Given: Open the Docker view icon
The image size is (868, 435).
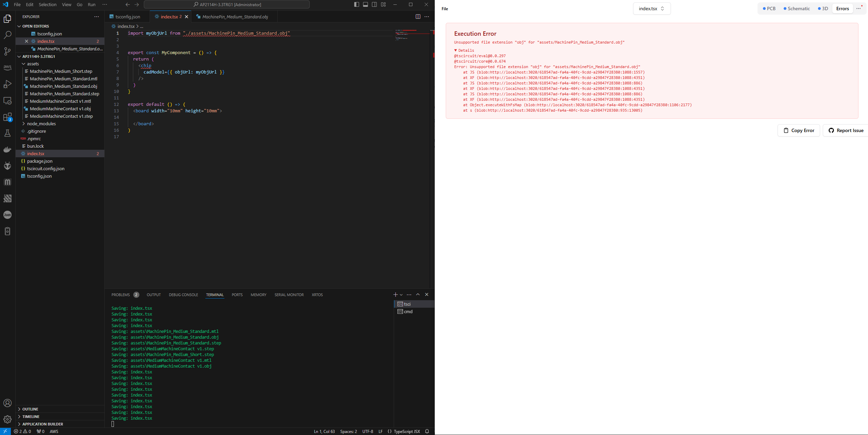Looking at the screenshot, I should [7, 149].
